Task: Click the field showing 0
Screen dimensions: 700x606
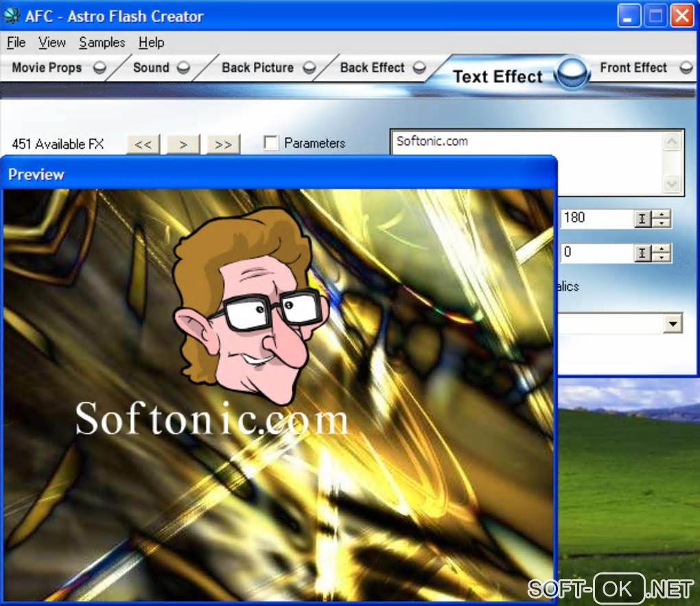Action: (x=597, y=253)
